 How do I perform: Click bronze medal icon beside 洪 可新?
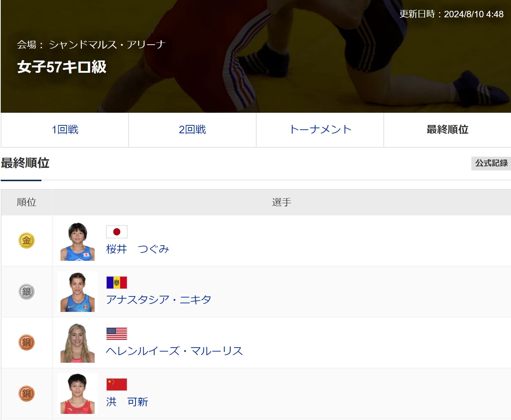[x=26, y=393]
